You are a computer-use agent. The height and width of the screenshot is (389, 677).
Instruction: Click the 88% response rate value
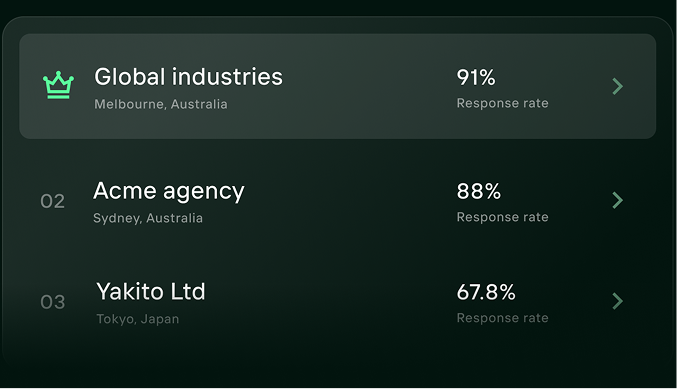pyautogui.click(x=478, y=191)
